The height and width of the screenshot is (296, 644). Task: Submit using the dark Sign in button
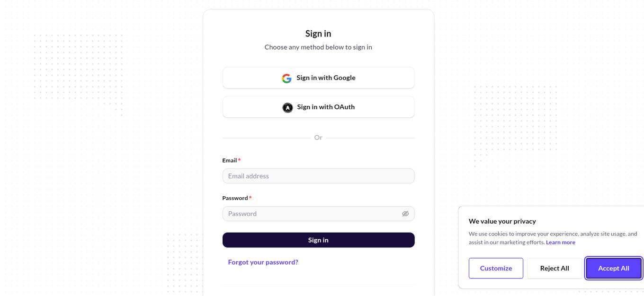(318, 240)
